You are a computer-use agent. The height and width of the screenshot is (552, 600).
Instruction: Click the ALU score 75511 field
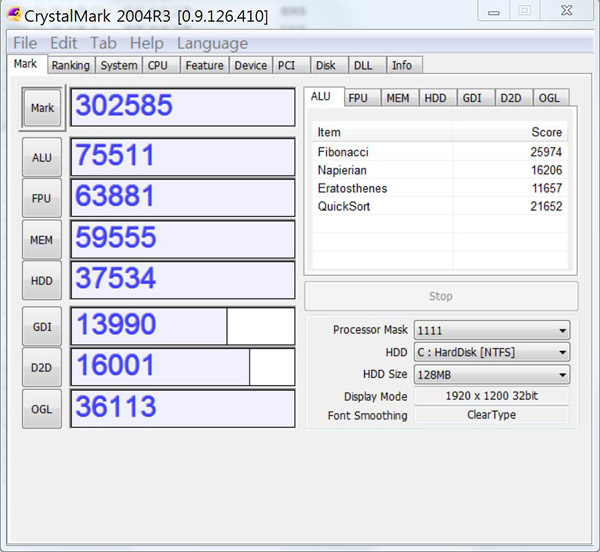coord(183,157)
